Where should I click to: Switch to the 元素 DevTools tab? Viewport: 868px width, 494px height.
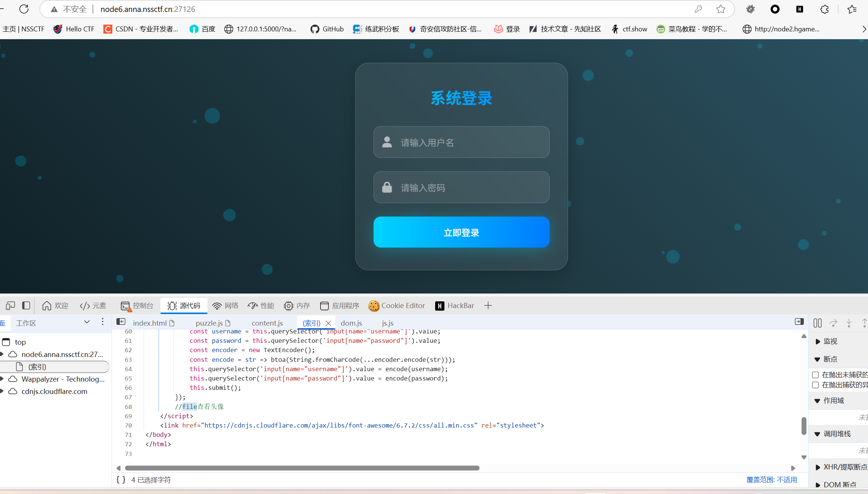[93, 306]
